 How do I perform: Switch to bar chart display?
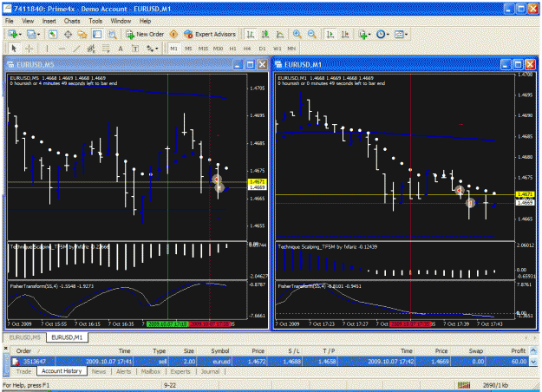(251, 34)
